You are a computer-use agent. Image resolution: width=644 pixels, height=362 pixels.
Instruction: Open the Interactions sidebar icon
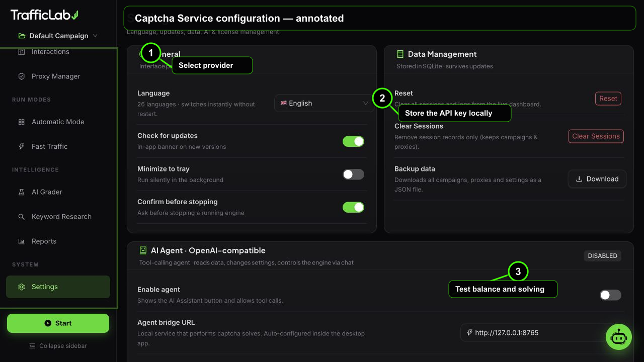(x=21, y=52)
